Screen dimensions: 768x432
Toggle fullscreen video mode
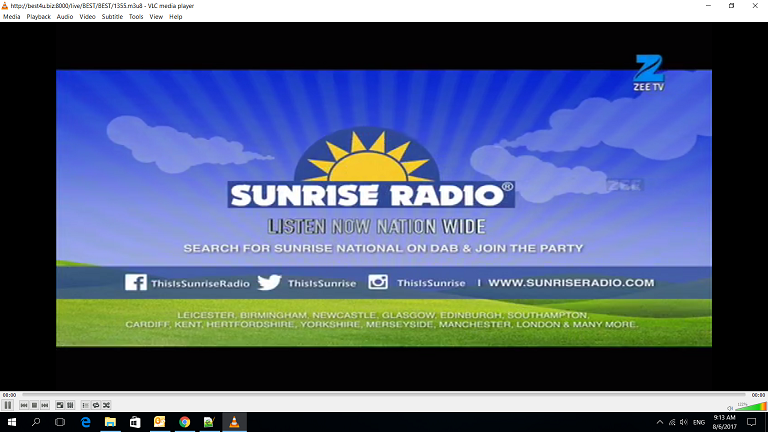click(60, 405)
